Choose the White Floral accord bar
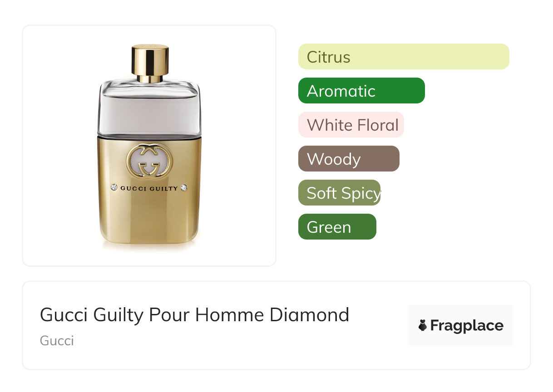 [x=351, y=125]
